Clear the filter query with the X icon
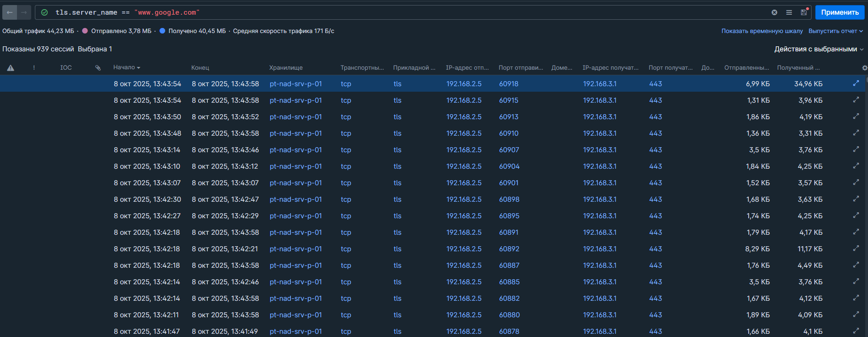The width and height of the screenshot is (868, 337). click(x=774, y=12)
